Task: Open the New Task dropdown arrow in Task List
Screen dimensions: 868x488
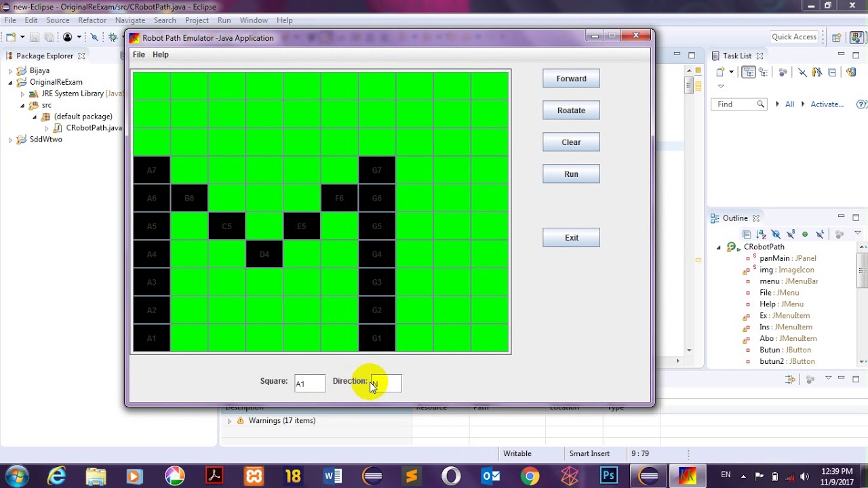Action: tap(731, 72)
